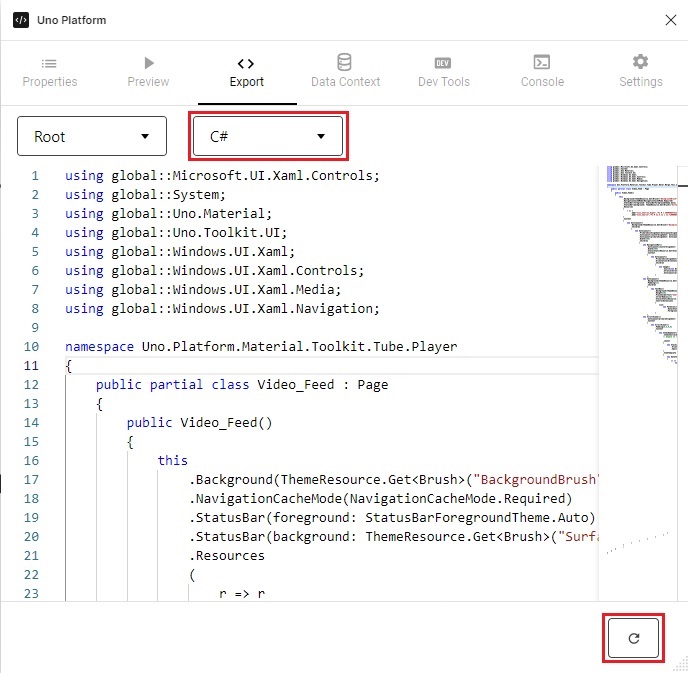Viewport: 688px width, 673px height.
Task: Close the Uno Platform window
Action: click(669, 19)
